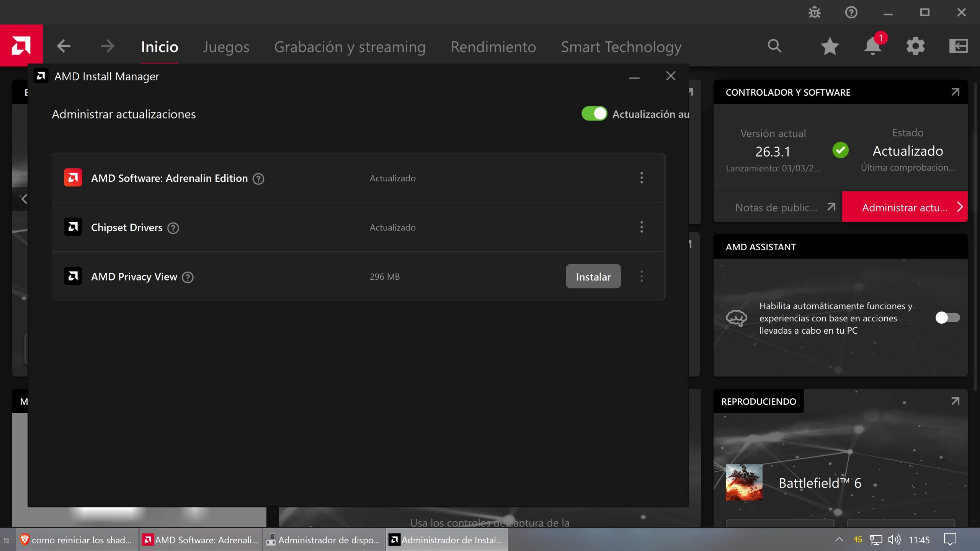Open options menu for Chipset Drivers
This screenshot has height=551, width=980.
point(642,227)
